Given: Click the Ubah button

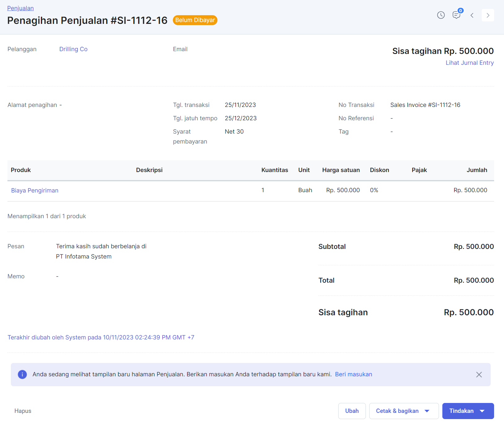Looking at the screenshot, I should coord(352,411).
